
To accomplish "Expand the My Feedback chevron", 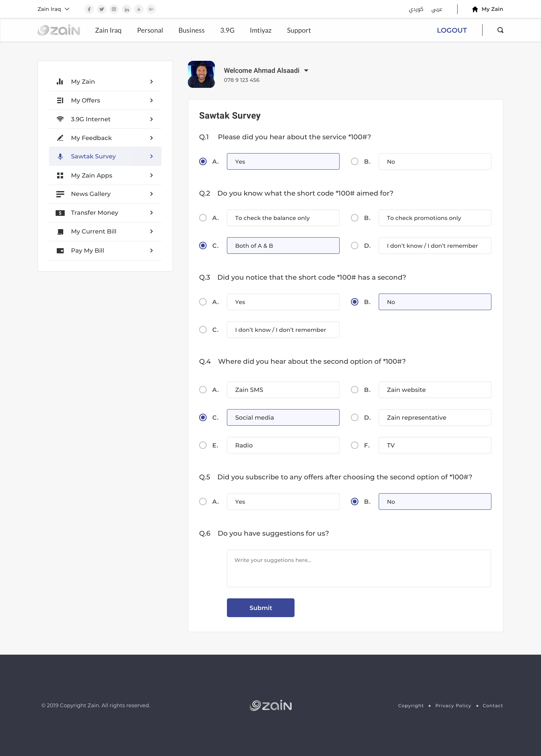I will pos(152,138).
